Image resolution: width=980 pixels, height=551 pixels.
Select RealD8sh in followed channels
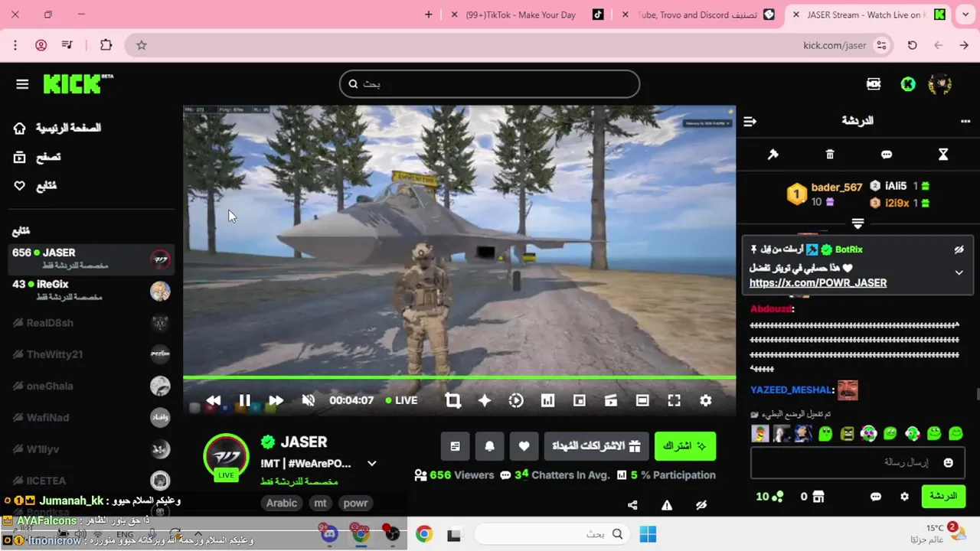tap(91, 322)
